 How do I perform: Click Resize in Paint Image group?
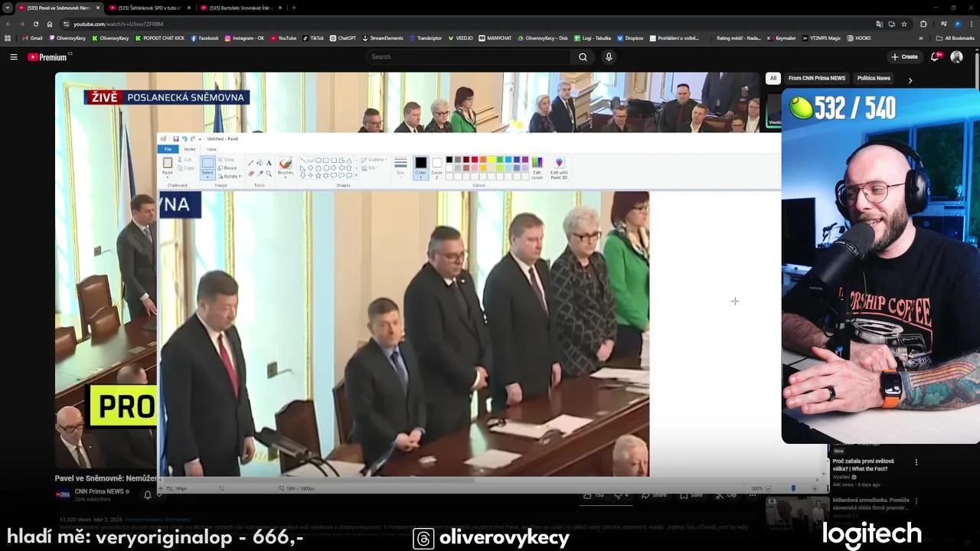point(227,168)
